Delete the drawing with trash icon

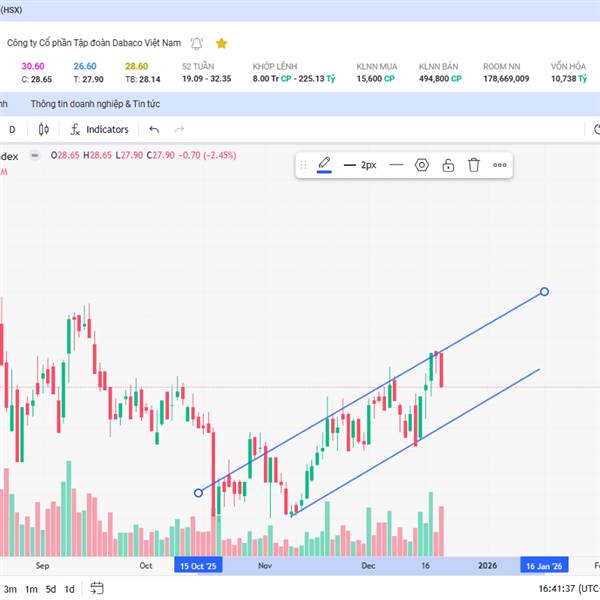pyautogui.click(x=474, y=165)
